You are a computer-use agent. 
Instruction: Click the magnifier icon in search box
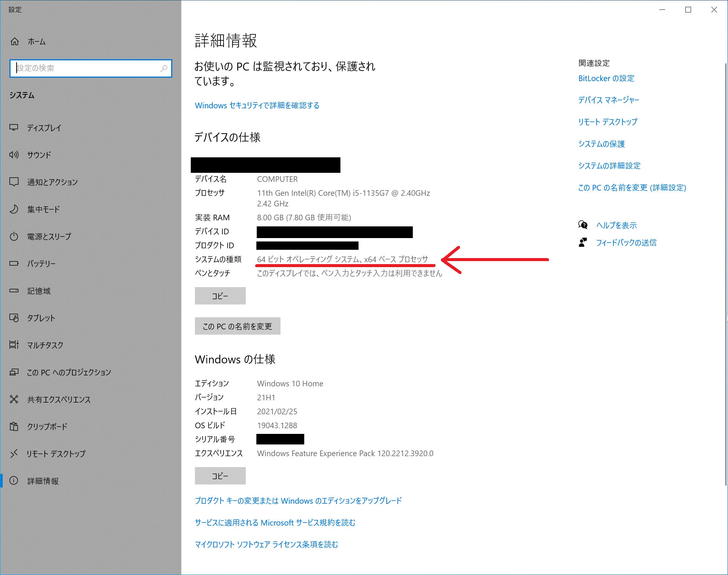[164, 68]
